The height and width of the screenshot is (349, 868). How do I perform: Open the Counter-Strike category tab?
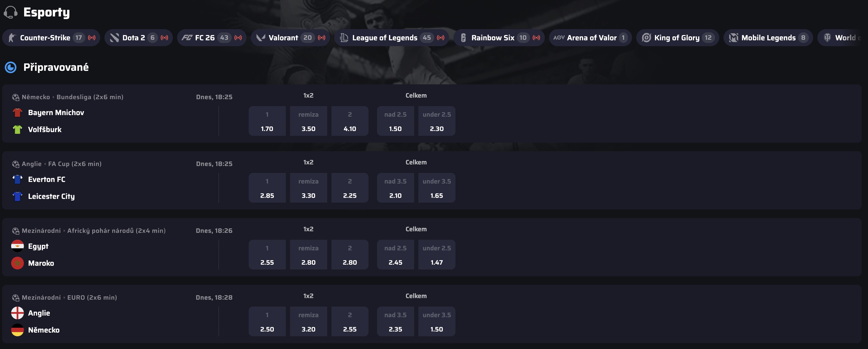(x=51, y=38)
